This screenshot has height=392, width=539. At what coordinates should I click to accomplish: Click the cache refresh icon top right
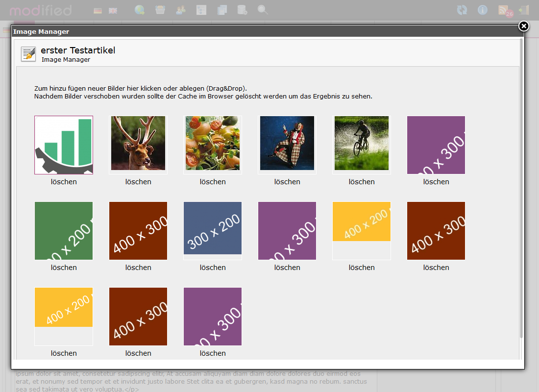[462, 10]
